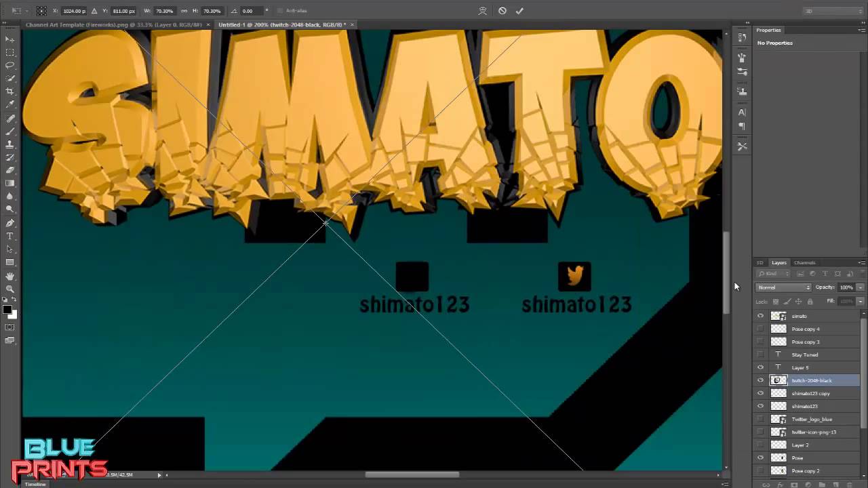Select the Pose copy 2 layer
This screenshot has width=868, height=488.
[807, 470]
